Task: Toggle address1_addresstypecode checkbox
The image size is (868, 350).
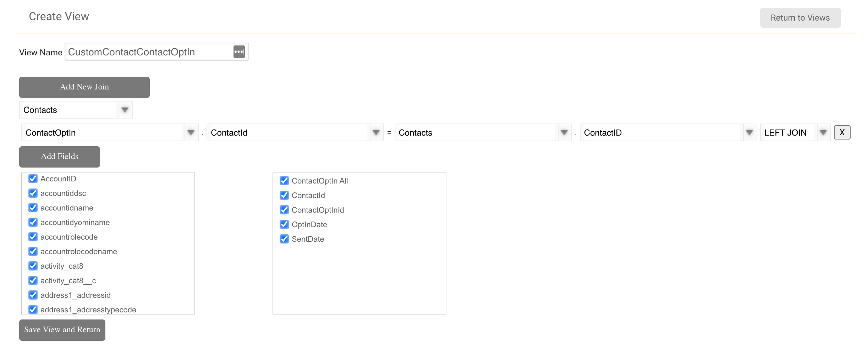Action: pyautogui.click(x=33, y=310)
